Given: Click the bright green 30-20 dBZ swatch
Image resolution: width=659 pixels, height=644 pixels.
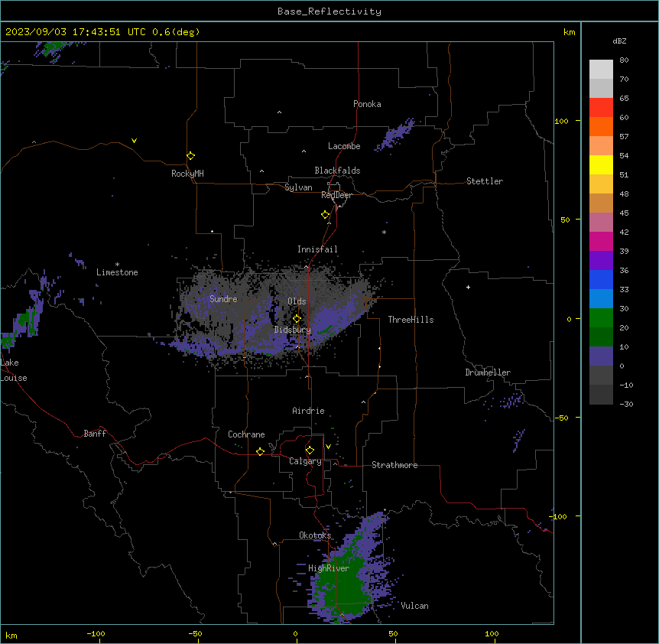Looking at the screenshot, I should (x=601, y=318).
